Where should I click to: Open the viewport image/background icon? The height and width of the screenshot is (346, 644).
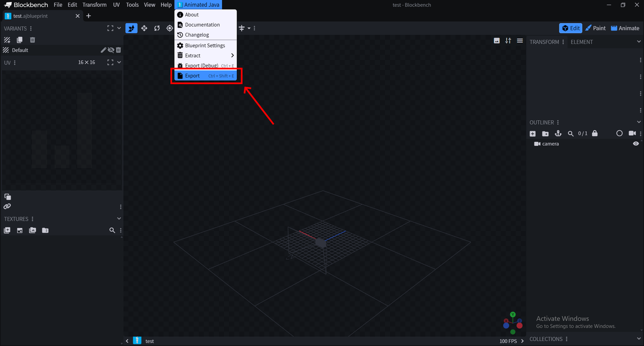pyautogui.click(x=497, y=41)
